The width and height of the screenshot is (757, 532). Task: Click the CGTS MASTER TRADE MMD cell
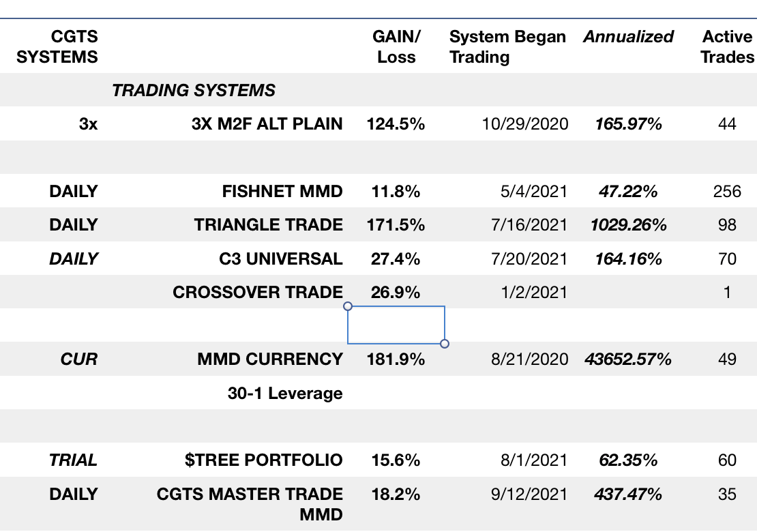(250, 503)
